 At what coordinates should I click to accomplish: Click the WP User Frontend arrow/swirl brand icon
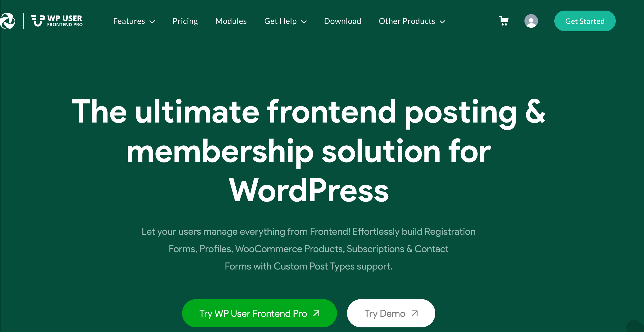(x=8, y=21)
